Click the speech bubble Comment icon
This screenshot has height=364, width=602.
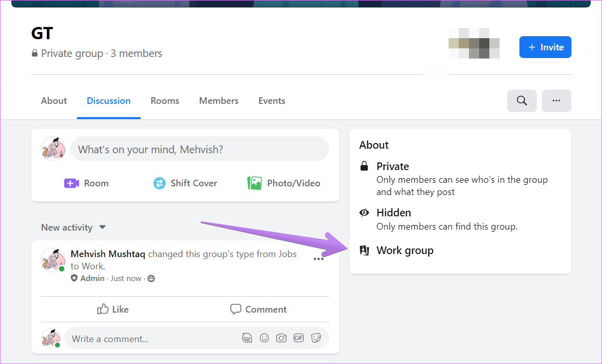235,309
